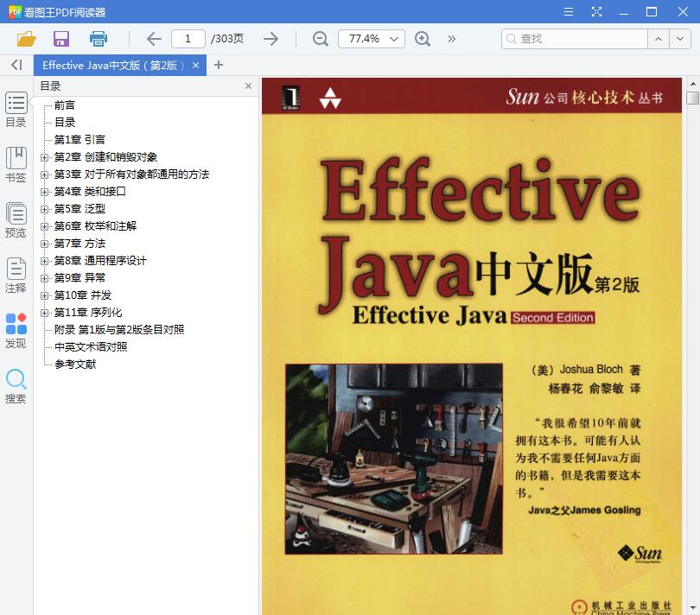Go to next page arrow
The height and width of the screenshot is (615, 700).
pos(270,39)
